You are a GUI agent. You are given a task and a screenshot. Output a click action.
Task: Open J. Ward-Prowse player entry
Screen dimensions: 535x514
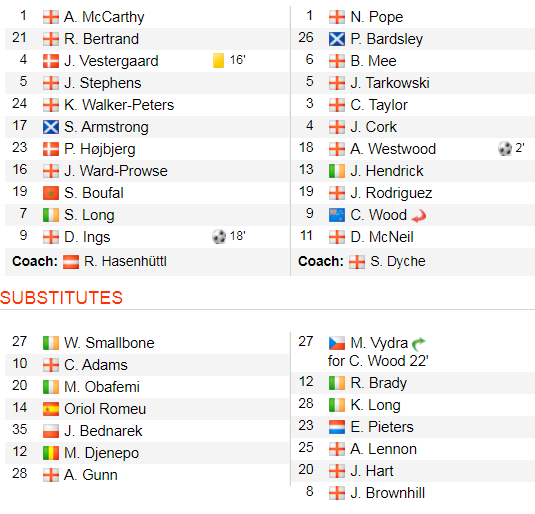click(116, 171)
